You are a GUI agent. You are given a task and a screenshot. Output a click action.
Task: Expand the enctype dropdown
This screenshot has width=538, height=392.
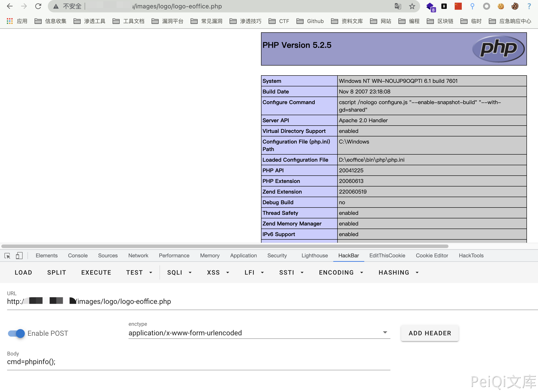tap(385, 333)
